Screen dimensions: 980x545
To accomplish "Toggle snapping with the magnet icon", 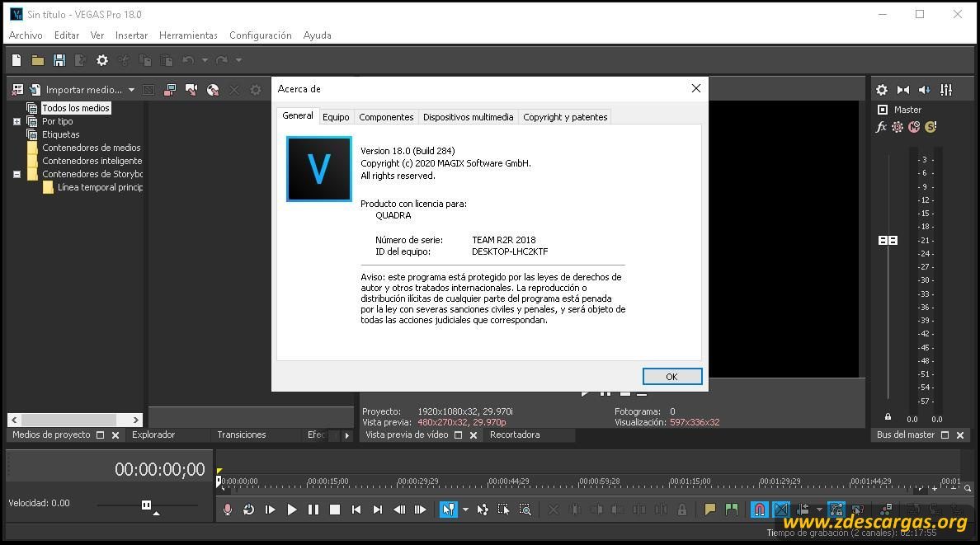I will [759, 510].
